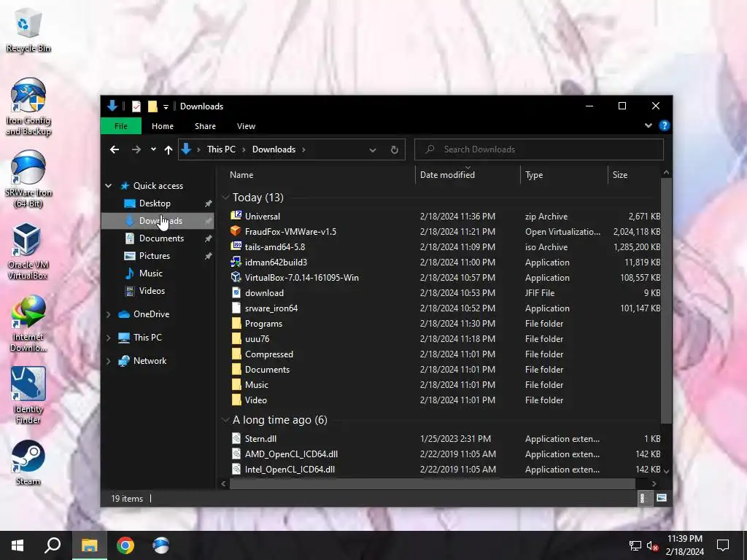Open Customize Quick Access Toolbar dropdown
747x560 pixels.
tap(166, 106)
